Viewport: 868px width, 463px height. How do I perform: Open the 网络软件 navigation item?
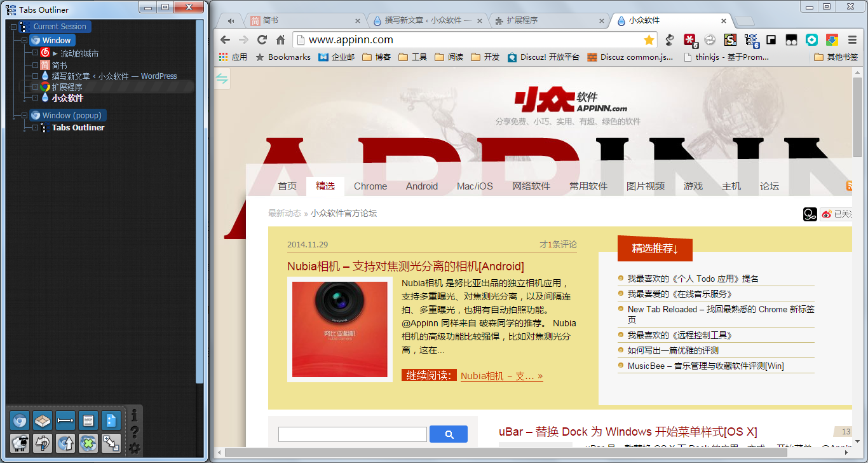coord(531,186)
